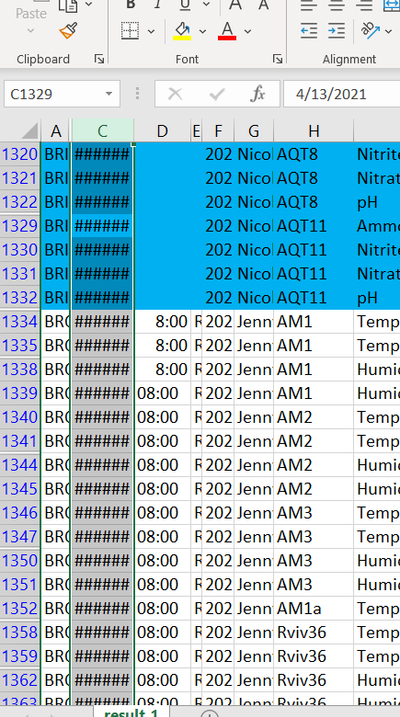Open the Font settings dialog launcher
The width and height of the screenshot is (400, 717).
277,59
